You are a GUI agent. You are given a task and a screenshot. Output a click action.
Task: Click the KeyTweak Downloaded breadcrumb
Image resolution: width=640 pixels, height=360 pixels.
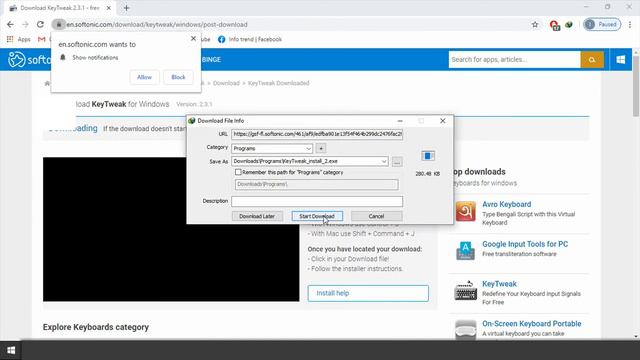click(278, 83)
